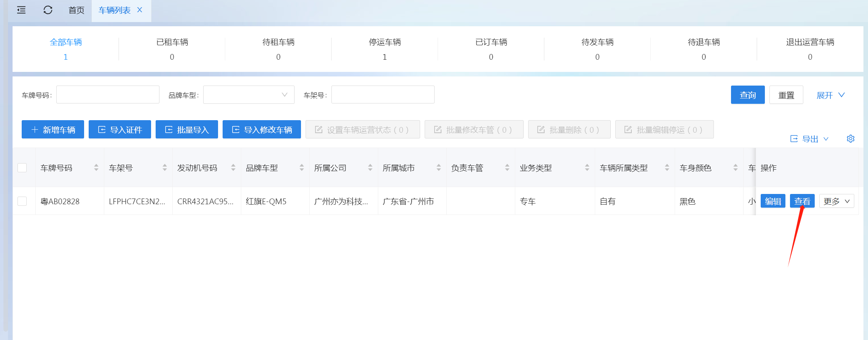Screen dimensions: 868x340
Task: Switch to the 首页 tab
Action: [x=76, y=10]
